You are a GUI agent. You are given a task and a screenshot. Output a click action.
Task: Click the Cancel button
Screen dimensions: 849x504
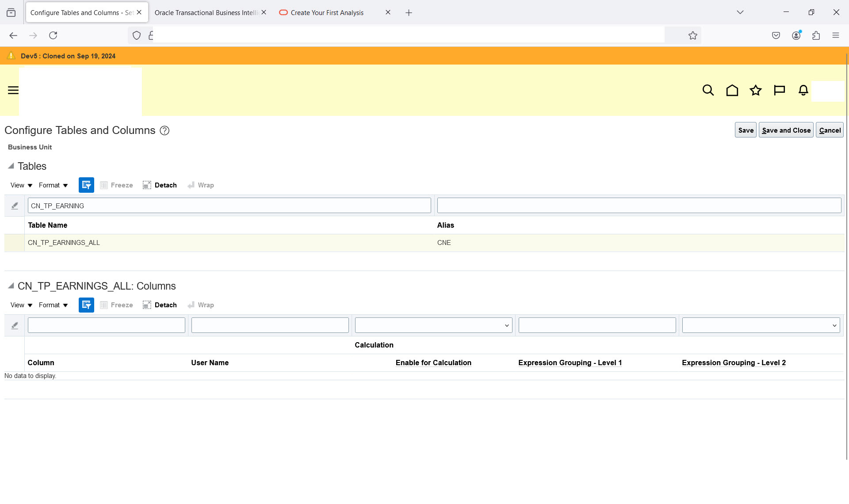[x=830, y=130]
